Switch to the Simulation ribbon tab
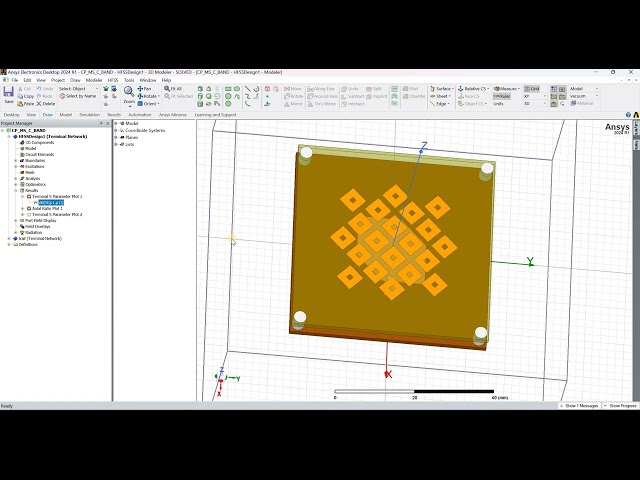The image size is (640, 480). [x=90, y=115]
